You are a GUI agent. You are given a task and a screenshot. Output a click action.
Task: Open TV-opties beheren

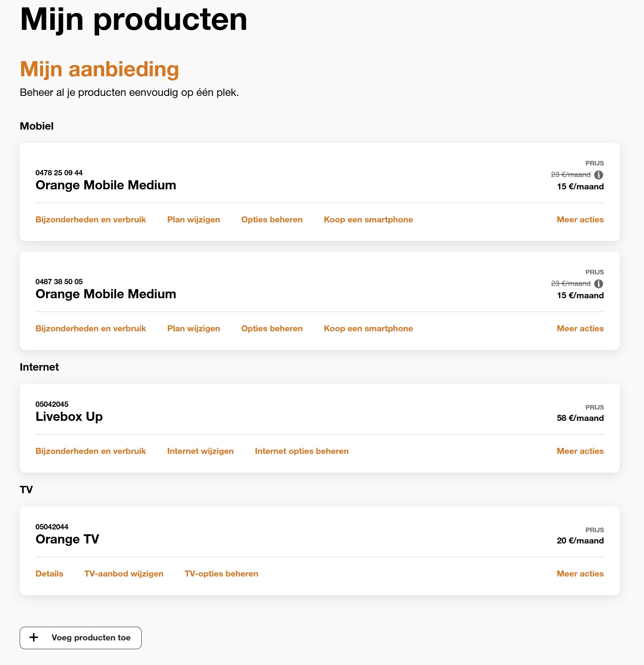[221, 574]
